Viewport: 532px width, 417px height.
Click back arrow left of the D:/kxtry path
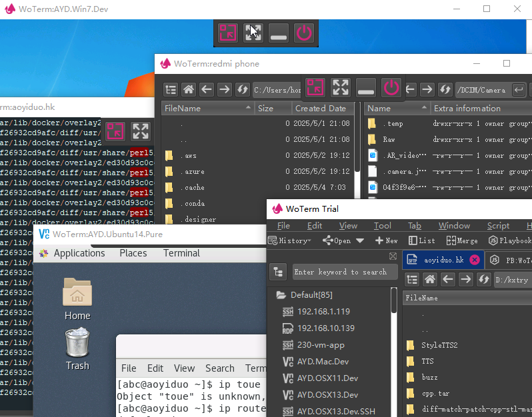tap(448, 279)
